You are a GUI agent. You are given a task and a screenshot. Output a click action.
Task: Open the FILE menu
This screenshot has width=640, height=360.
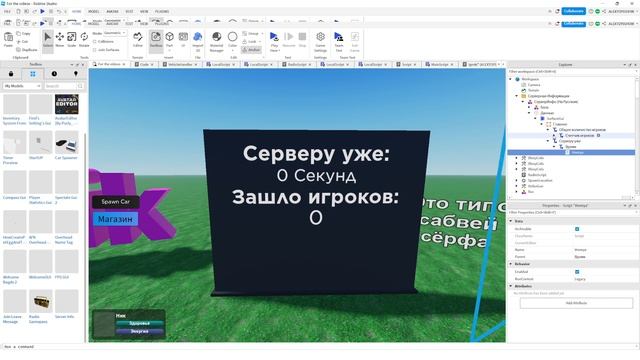coord(7,11)
